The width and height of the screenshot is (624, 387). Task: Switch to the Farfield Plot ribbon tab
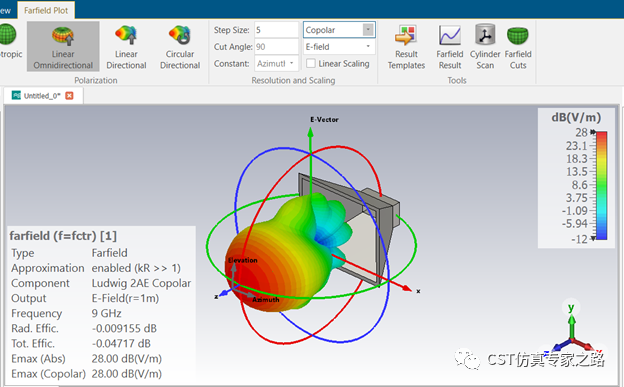coord(46,10)
